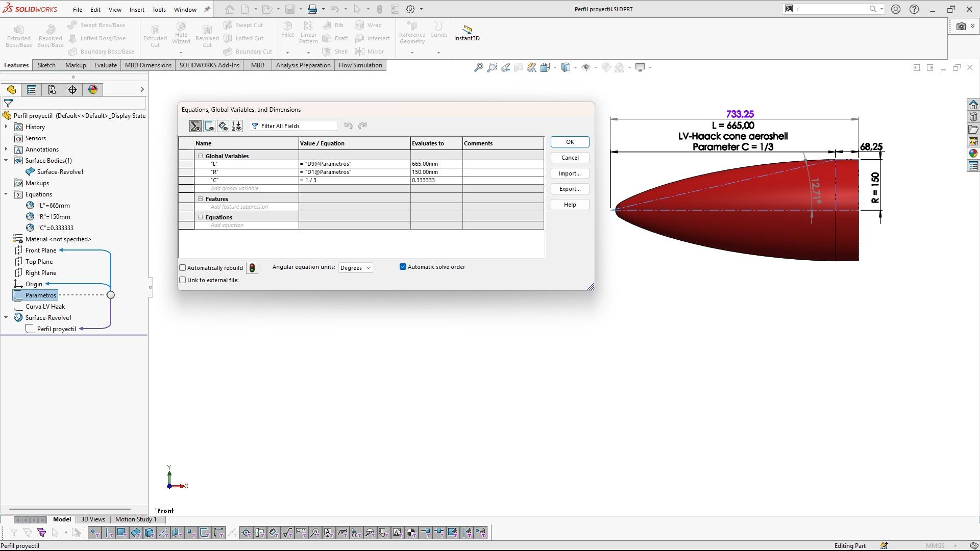The image size is (980, 551).
Task: Open the DisplayManager appearance tab icon
Action: [x=93, y=90]
